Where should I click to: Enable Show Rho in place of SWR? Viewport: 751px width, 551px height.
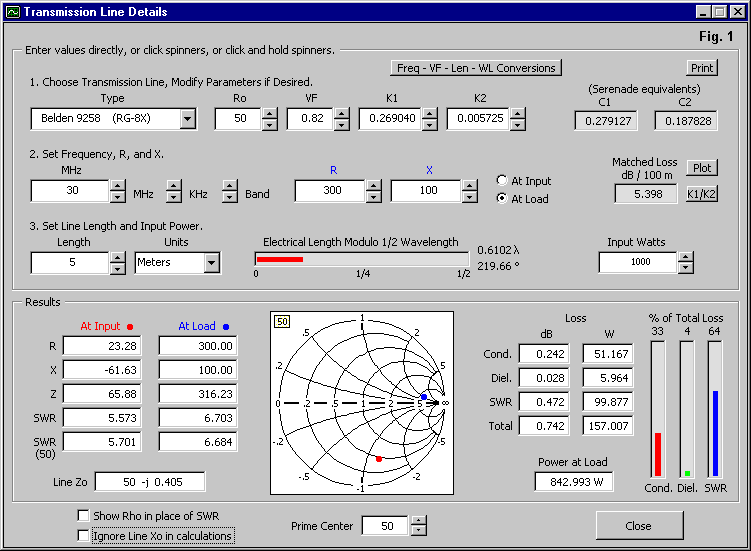coord(83,516)
